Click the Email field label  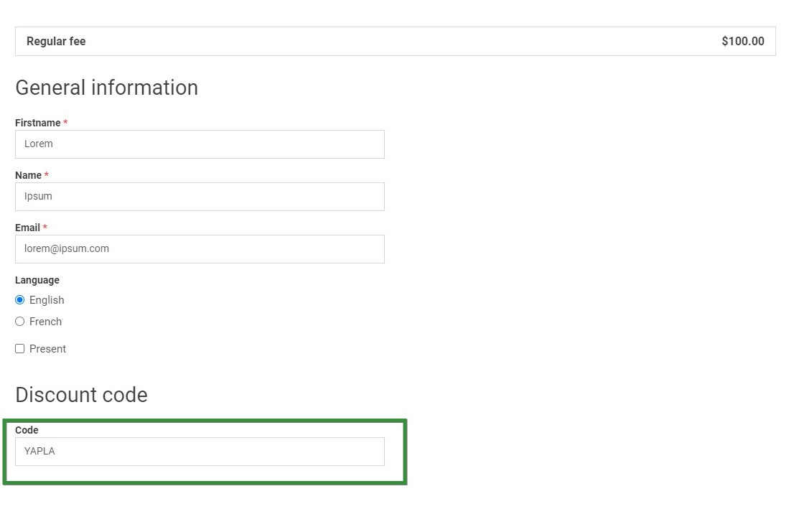[27, 228]
